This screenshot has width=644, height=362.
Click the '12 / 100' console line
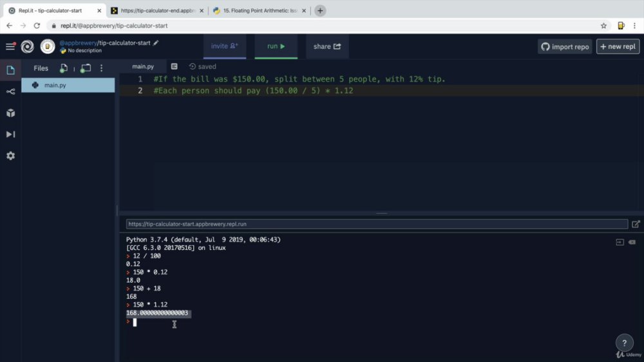coord(147,256)
